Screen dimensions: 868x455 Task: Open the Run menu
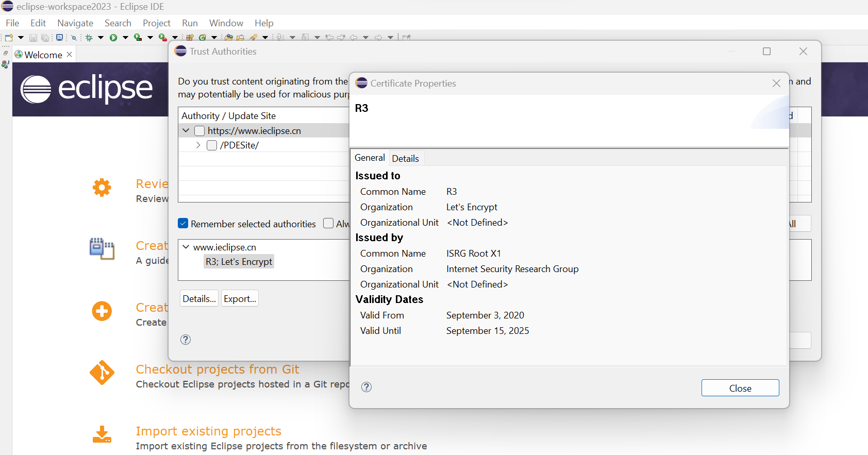click(190, 23)
